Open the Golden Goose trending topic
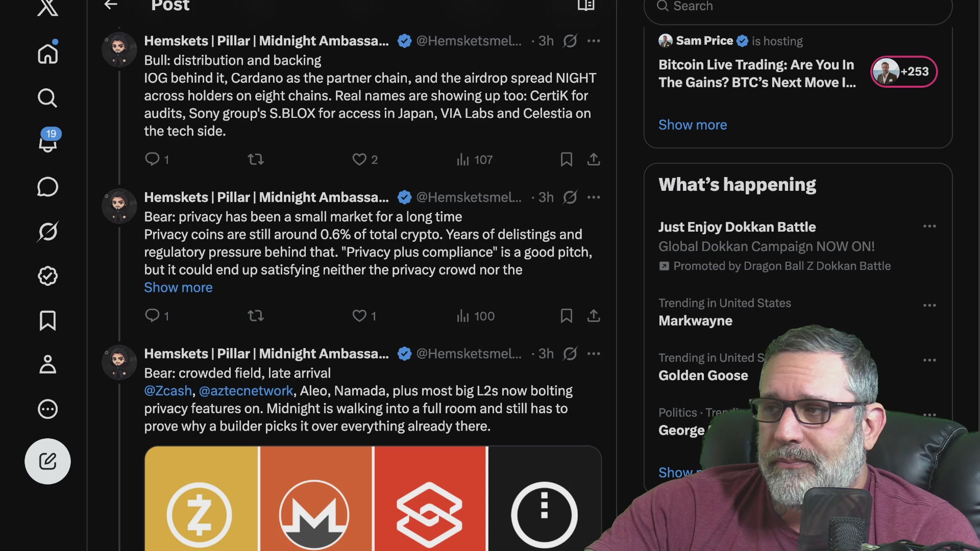This screenshot has height=551, width=980. click(703, 375)
